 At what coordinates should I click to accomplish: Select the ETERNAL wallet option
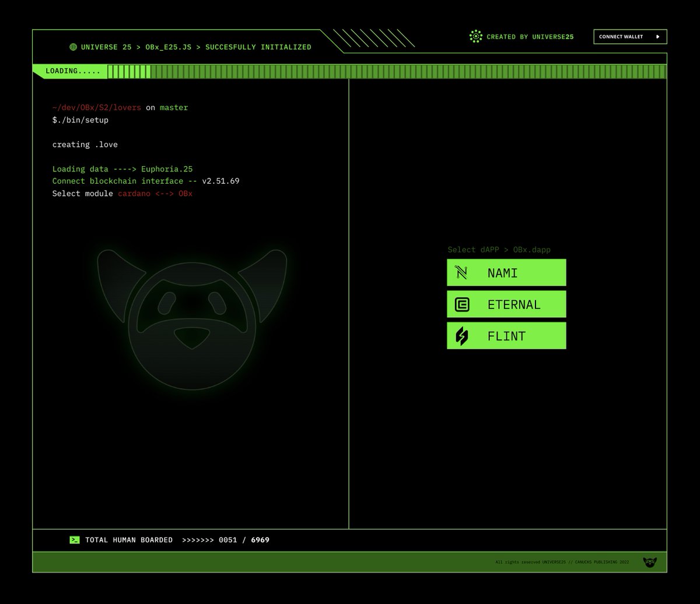(x=506, y=304)
